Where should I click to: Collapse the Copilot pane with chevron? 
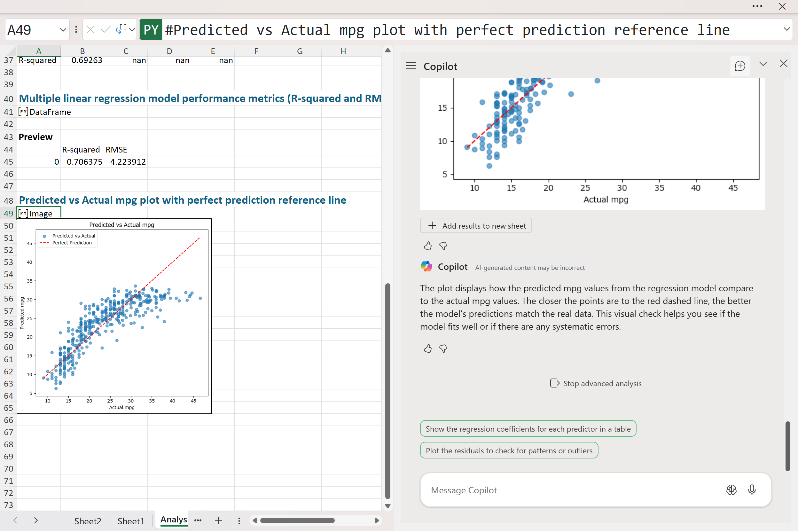click(x=763, y=64)
